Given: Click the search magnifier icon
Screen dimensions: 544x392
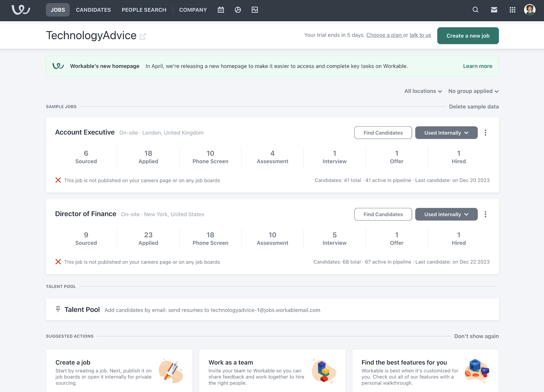Looking at the screenshot, I should click(475, 10).
